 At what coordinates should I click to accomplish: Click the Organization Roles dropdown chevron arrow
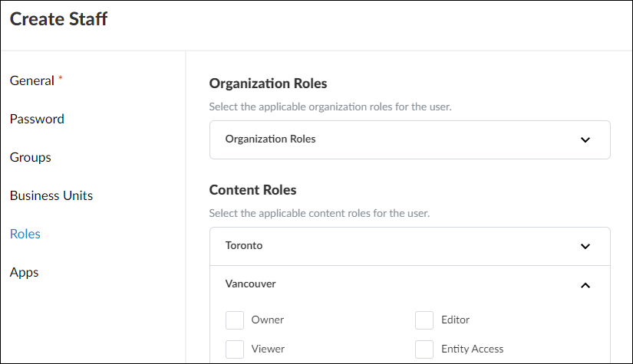585,140
